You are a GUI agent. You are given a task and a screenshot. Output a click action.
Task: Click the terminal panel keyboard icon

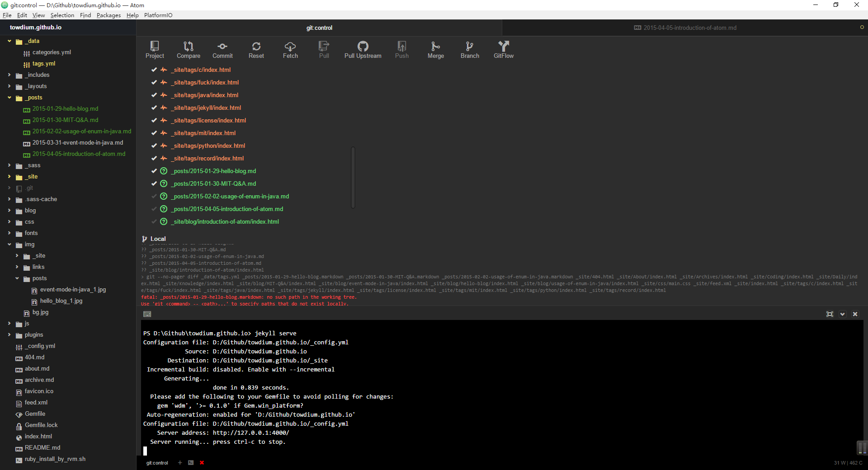[x=147, y=314]
